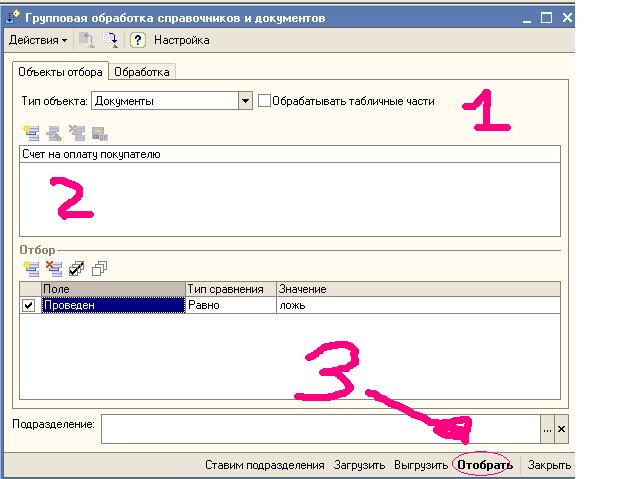Click Ставим подразделения button

coord(264,465)
